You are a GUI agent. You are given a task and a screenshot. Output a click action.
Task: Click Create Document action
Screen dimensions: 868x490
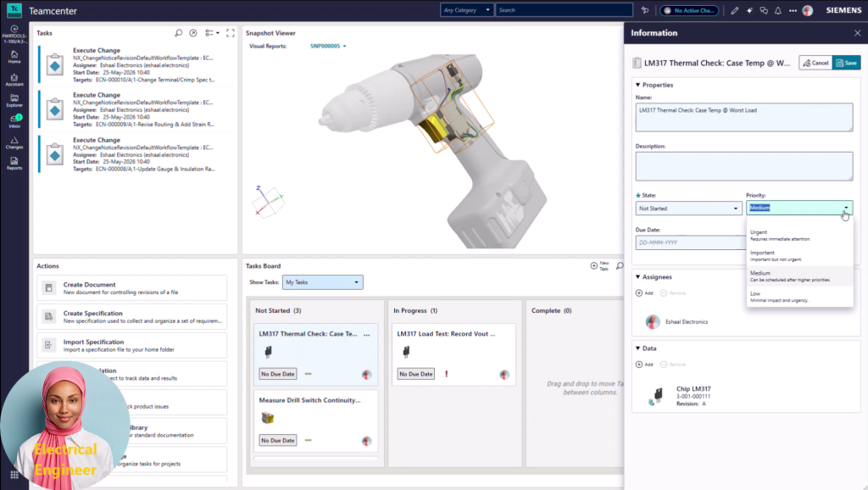[131, 288]
